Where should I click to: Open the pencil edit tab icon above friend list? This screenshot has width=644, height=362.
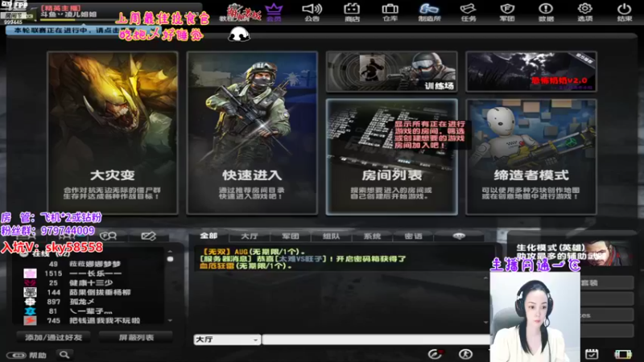[x=148, y=236]
